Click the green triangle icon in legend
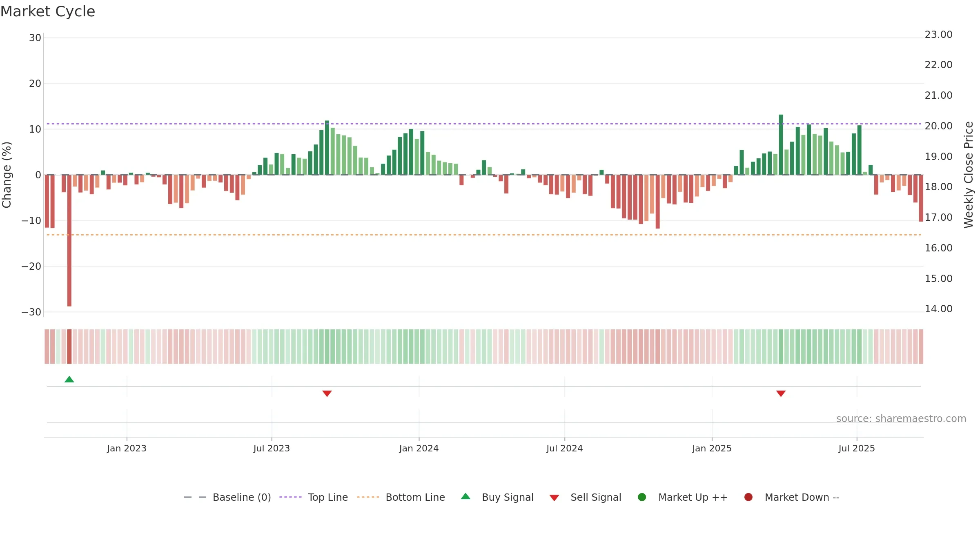 (465, 496)
